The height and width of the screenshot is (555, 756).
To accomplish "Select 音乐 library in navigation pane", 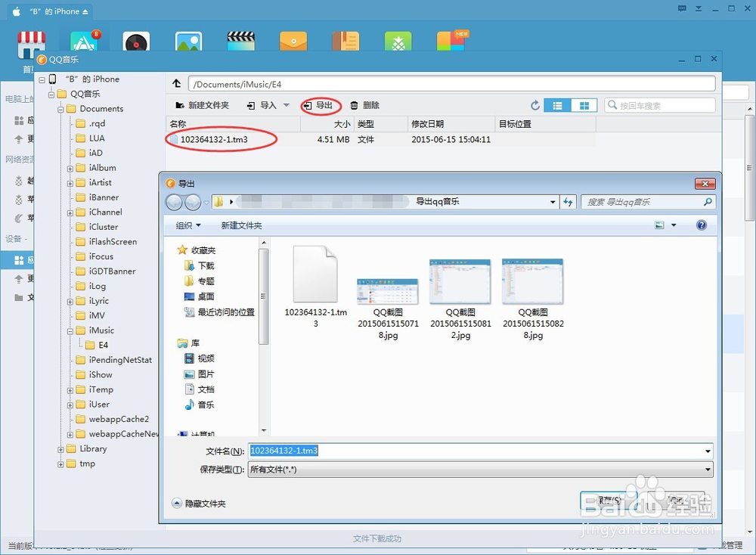I will pos(200,405).
